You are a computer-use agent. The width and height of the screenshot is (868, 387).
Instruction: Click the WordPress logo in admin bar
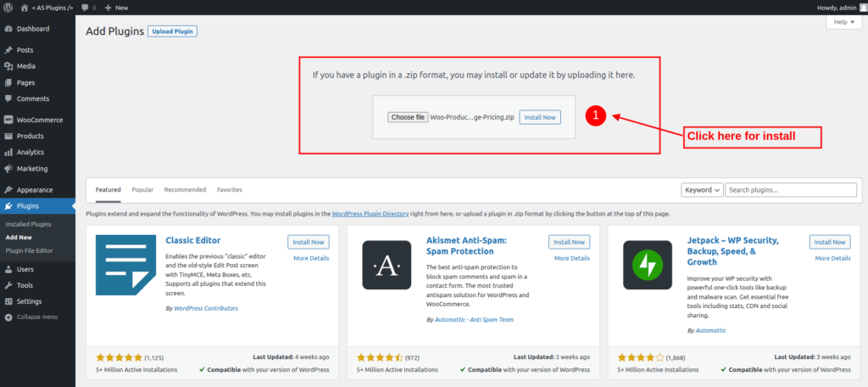[x=8, y=8]
